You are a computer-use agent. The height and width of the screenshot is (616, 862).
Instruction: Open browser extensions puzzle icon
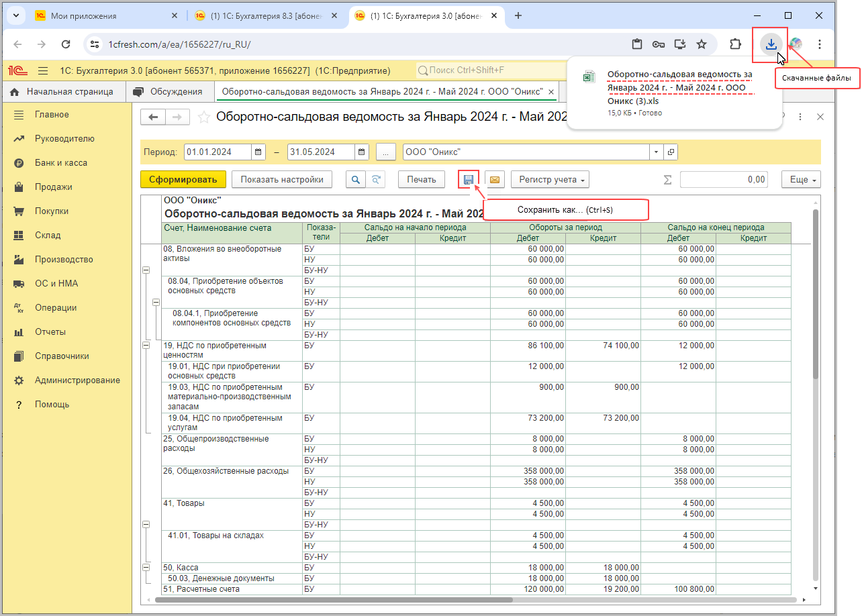[735, 44]
